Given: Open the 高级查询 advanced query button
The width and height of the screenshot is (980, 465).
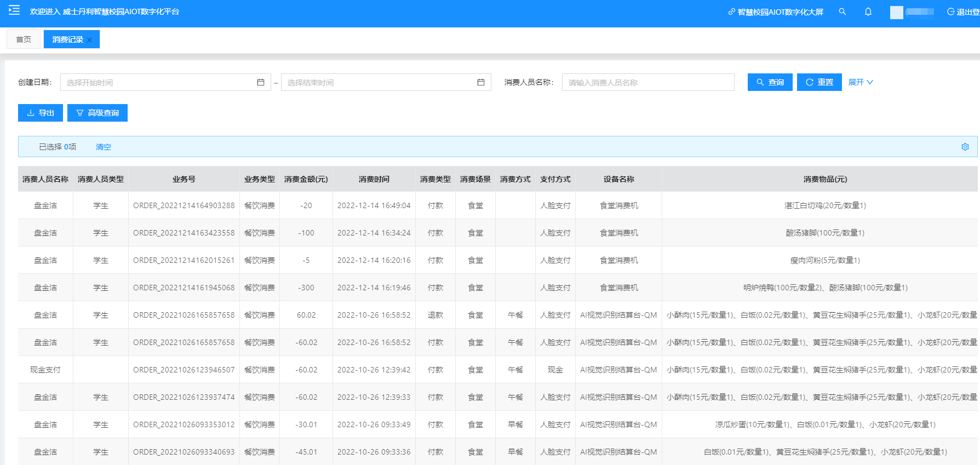Looking at the screenshot, I should tap(98, 113).
